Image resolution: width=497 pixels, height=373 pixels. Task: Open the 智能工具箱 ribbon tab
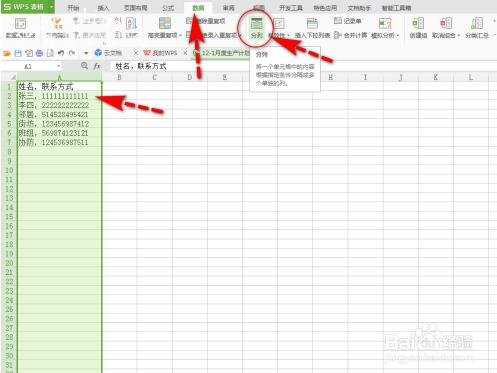pos(396,8)
